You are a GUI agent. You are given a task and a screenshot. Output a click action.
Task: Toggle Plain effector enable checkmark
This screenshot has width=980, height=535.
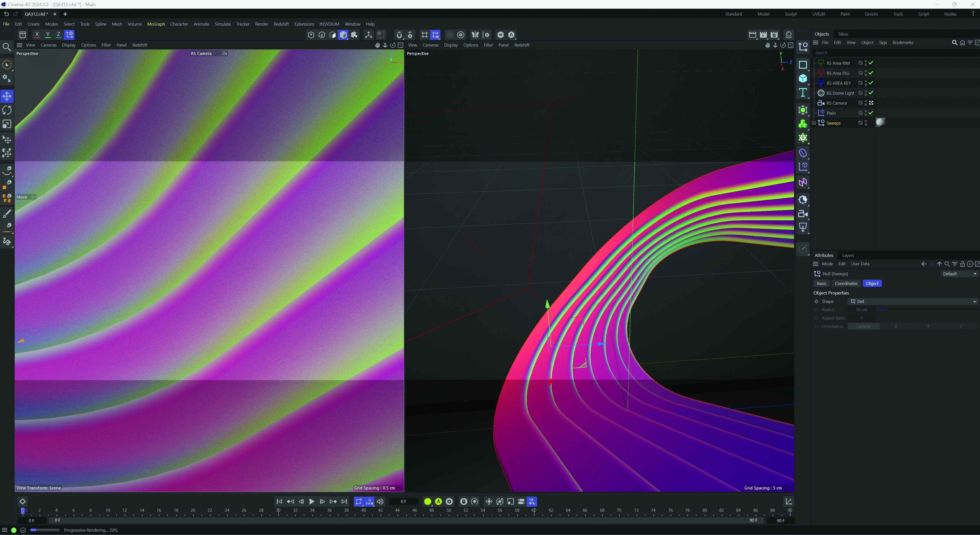click(871, 113)
